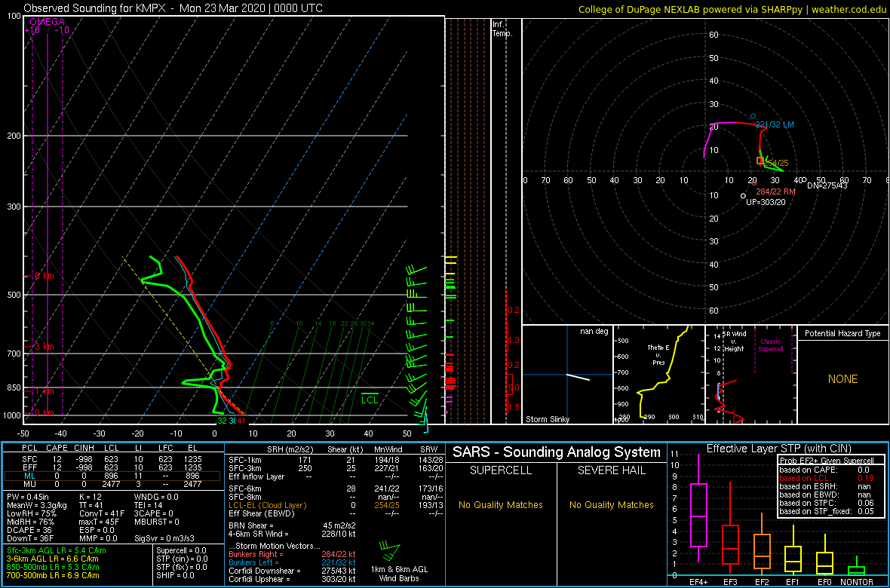The image size is (890, 588).
Task: Select the orange square mean wind marker on hodograph
Action: (x=760, y=161)
